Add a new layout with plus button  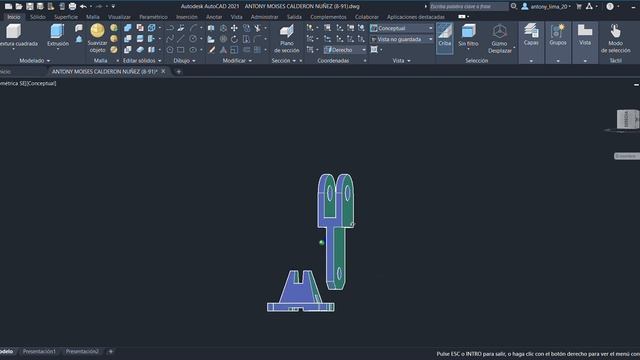(110, 351)
